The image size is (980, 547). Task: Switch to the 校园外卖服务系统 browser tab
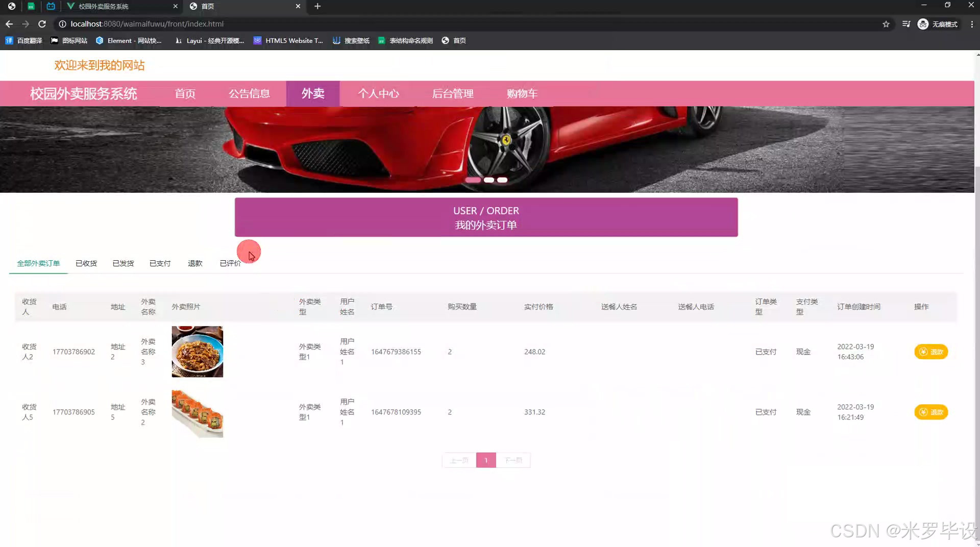pos(122,6)
